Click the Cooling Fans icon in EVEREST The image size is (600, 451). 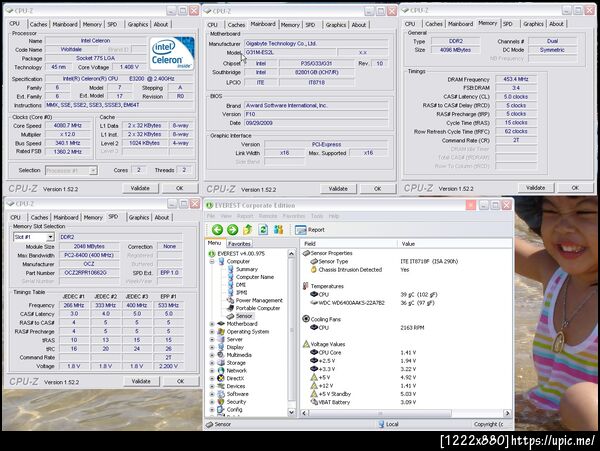click(306, 319)
